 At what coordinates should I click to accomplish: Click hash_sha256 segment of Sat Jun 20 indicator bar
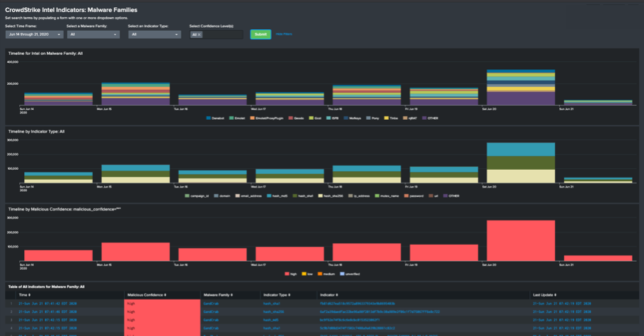521,176
